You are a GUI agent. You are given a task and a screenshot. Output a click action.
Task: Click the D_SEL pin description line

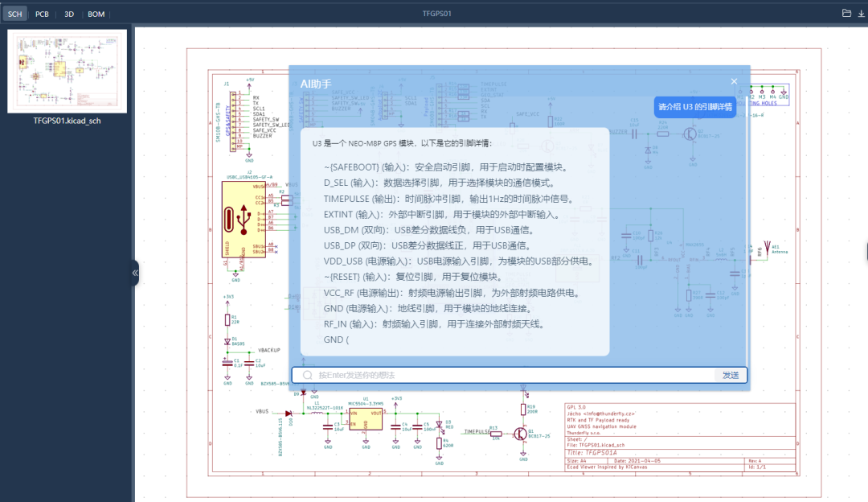[x=440, y=183]
